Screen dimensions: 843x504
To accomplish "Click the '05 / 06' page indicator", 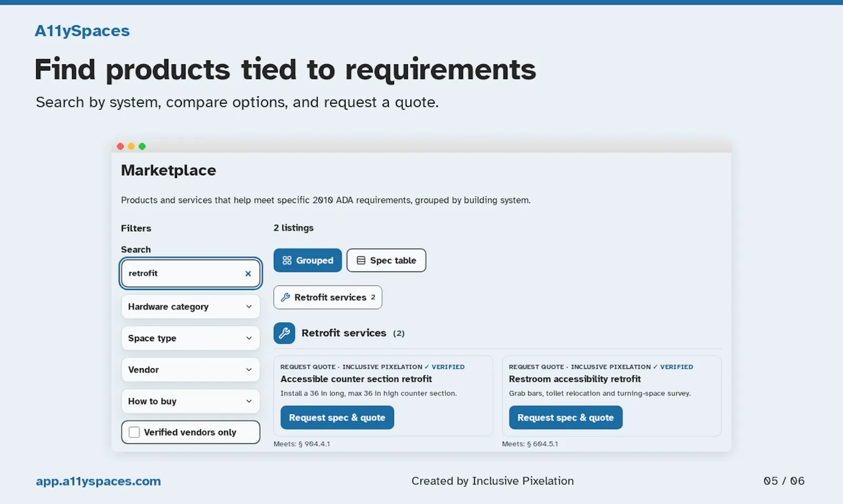I will (784, 481).
